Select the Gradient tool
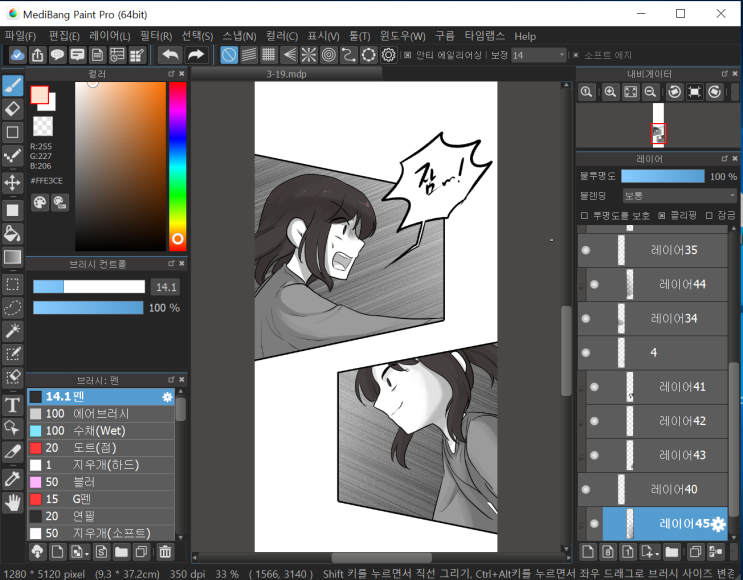Screen dimensions: 743x580 [x=13, y=257]
